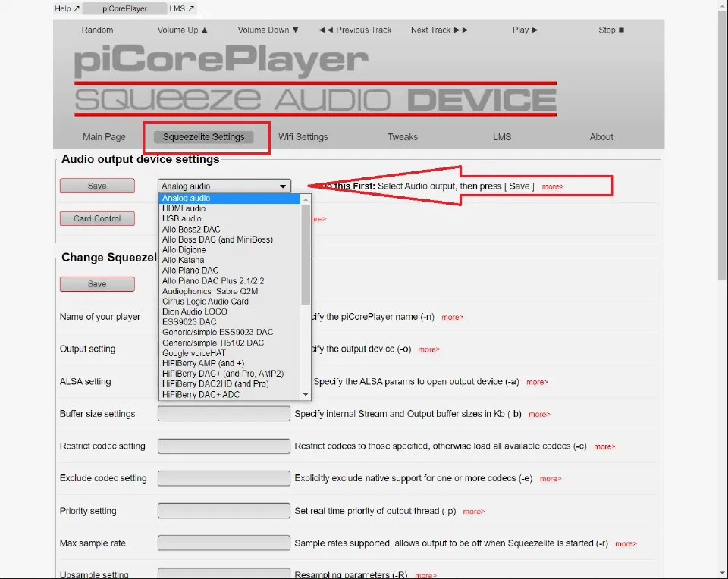The height and width of the screenshot is (579, 728).
Task: Choose Allo Piano DAC option
Action: [x=229, y=270]
